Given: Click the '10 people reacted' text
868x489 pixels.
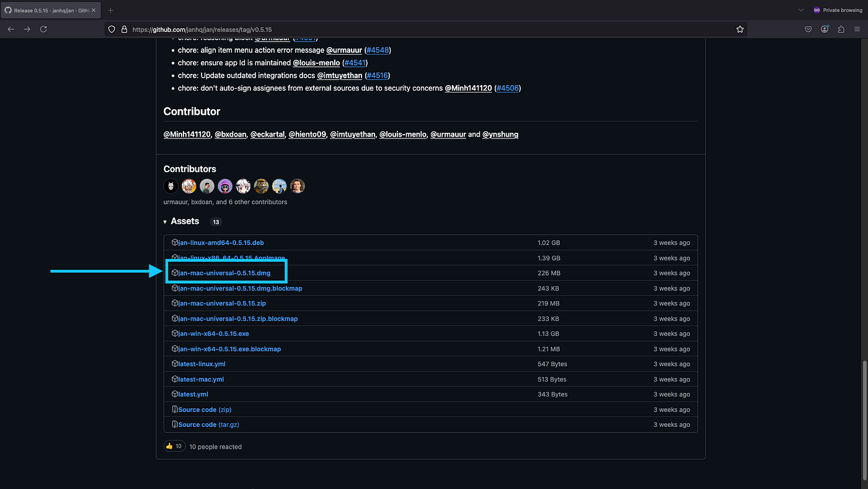Looking at the screenshot, I should click(216, 447).
